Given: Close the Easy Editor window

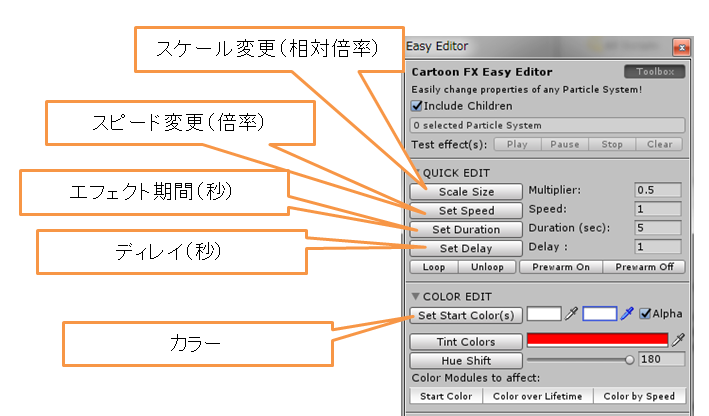Looking at the screenshot, I should 682,47.
